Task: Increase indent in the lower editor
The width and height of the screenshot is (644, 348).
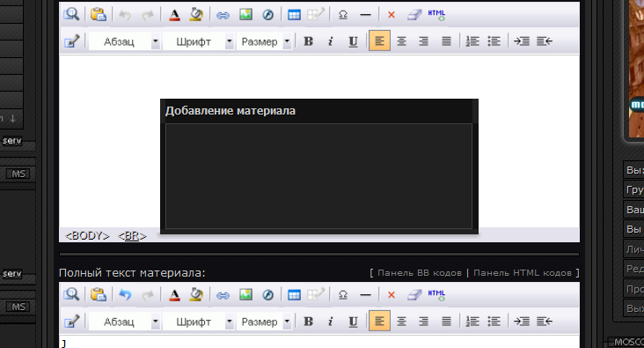Action: tap(522, 322)
